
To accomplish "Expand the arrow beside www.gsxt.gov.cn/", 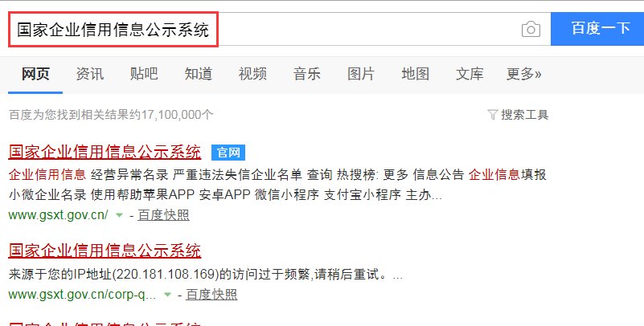I will 119,215.
